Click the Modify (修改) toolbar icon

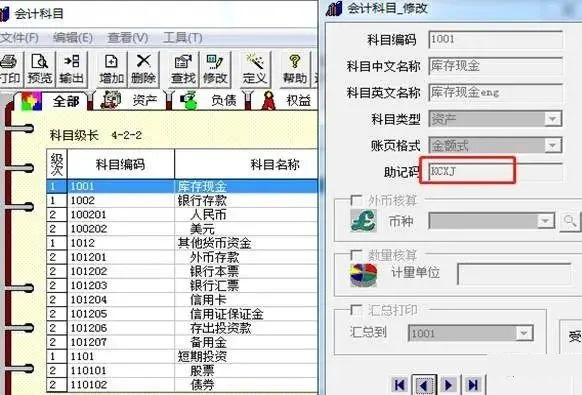(x=215, y=69)
